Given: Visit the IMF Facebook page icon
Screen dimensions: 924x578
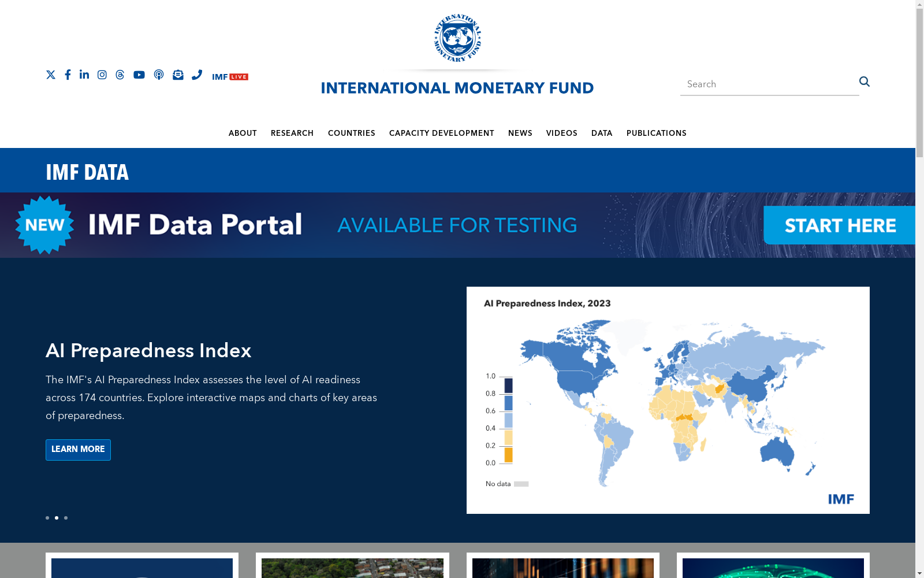Looking at the screenshot, I should (68, 75).
